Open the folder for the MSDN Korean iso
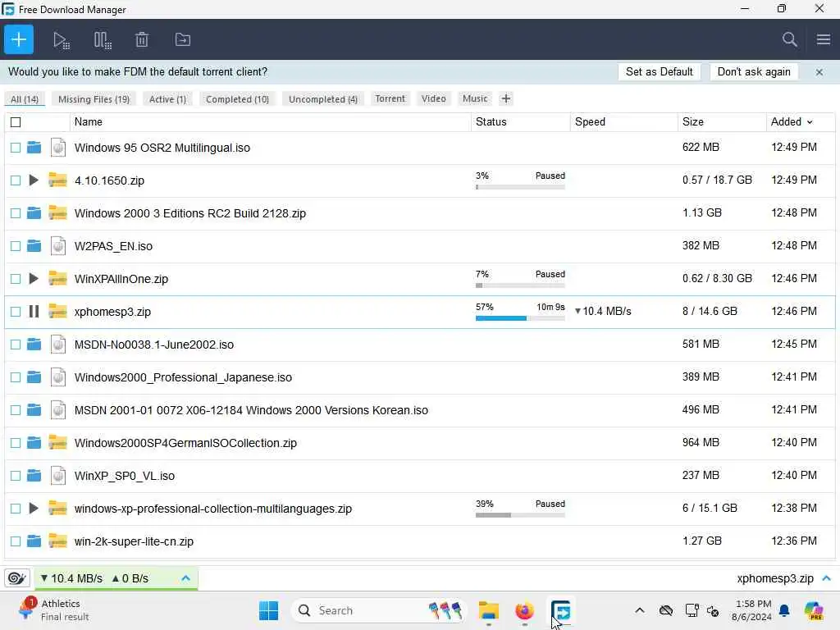This screenshot has height=630, width=840. click(x=34, y=410)
